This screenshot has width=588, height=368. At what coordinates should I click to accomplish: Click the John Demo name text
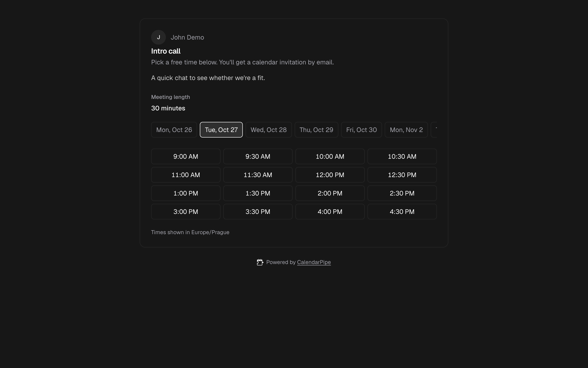187,37
